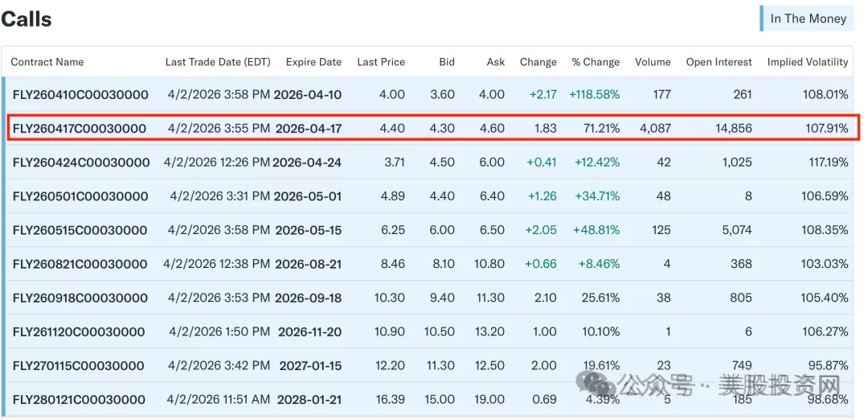Screen dimensions: 868x420
Task: Click the In The Money legend badge
Action: click(807, 19)
